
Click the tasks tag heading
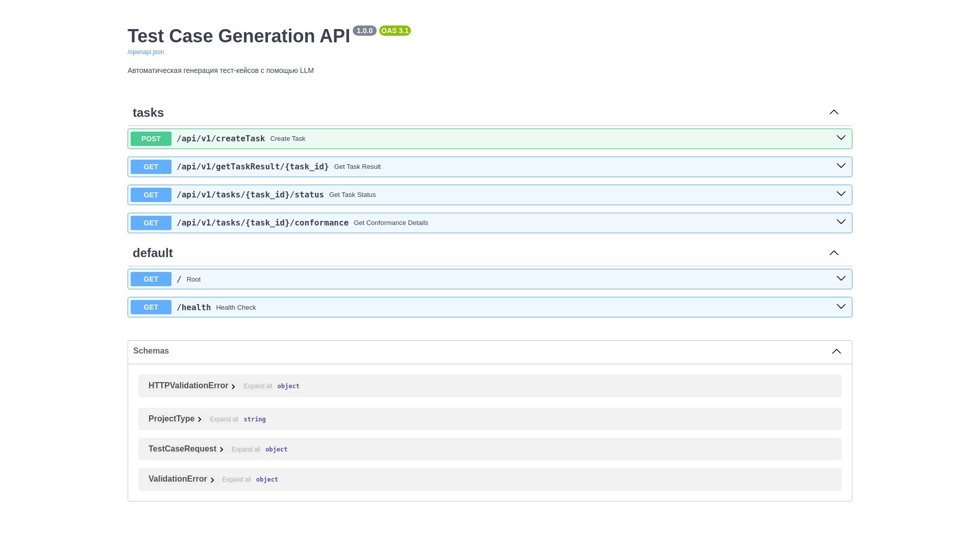[148, 113]
